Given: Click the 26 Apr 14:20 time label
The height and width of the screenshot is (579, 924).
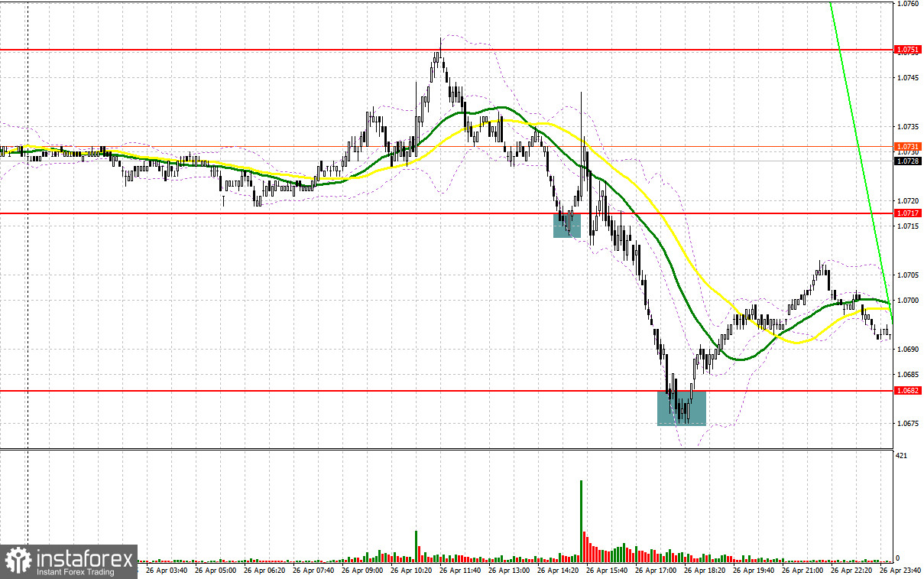Looking at the screenshot, I should tap(559, 570).
